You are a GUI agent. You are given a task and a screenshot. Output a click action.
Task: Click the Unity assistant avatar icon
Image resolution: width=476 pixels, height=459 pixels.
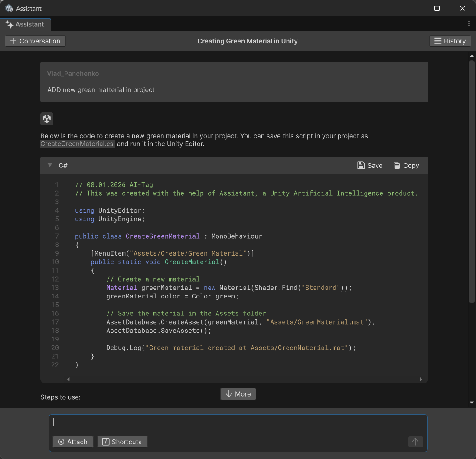click(47, 119)
